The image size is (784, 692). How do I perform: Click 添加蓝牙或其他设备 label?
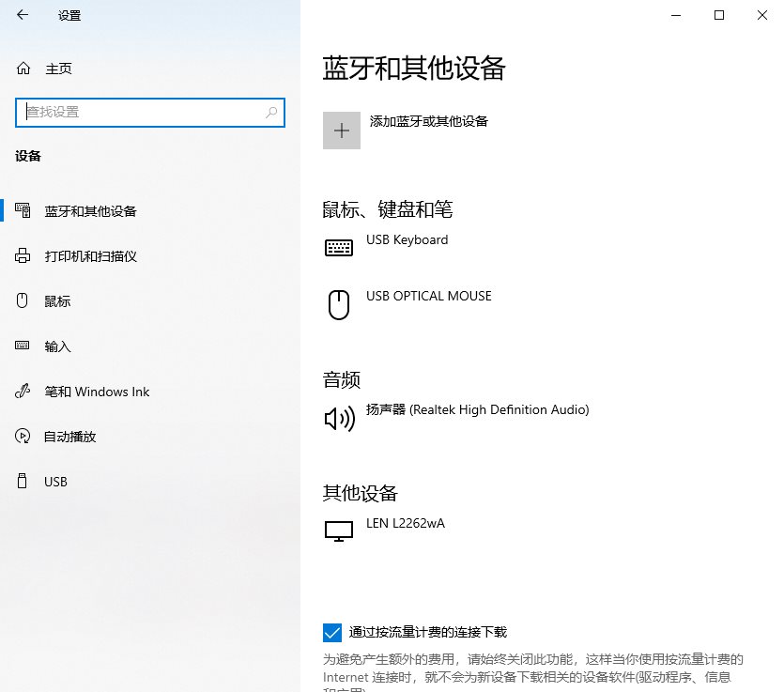tap(428, 121)
